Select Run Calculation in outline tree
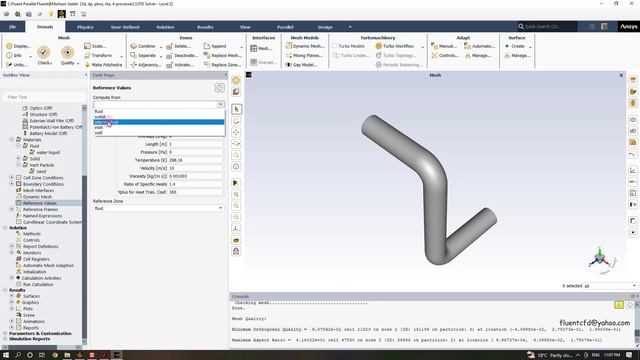This screenshot has height=360, width=640. coord(38,284)
